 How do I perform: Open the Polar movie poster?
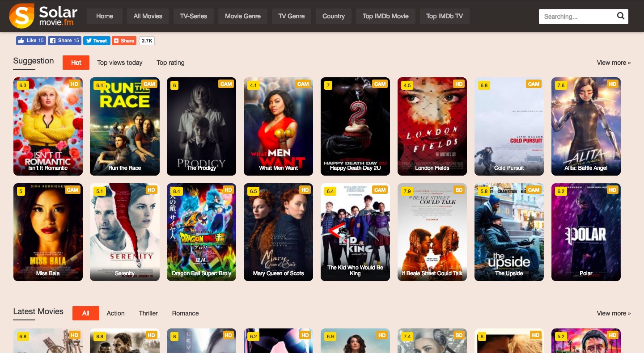click(x=586, y=232)
